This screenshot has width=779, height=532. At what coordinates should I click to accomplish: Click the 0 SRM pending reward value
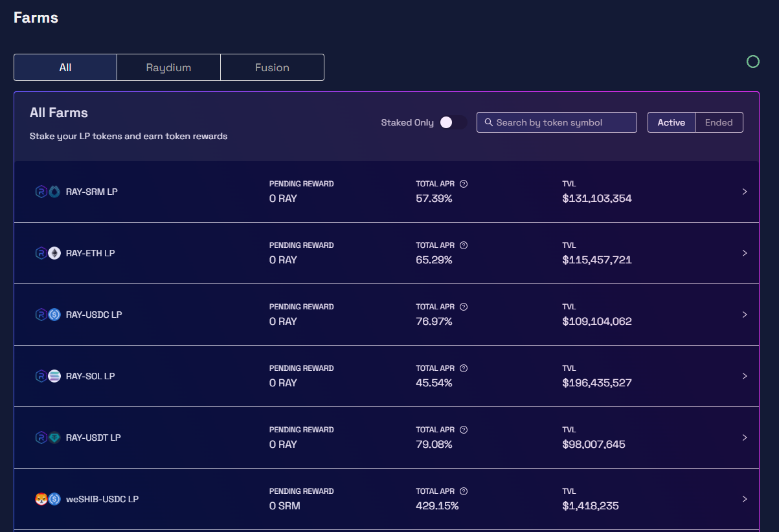pyautogui.click(x=285, y=505)
